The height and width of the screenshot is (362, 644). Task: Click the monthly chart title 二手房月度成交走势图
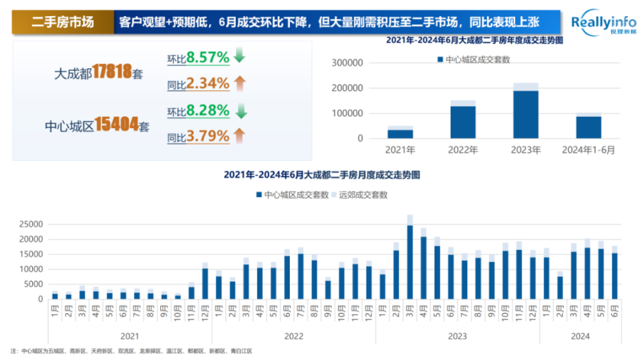pyautogui.click(x=321, y=175)
